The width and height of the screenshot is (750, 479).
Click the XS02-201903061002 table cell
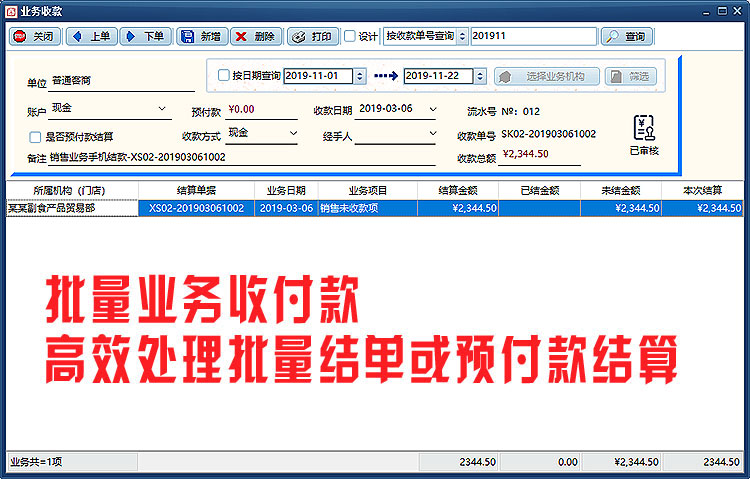[197, 208]
